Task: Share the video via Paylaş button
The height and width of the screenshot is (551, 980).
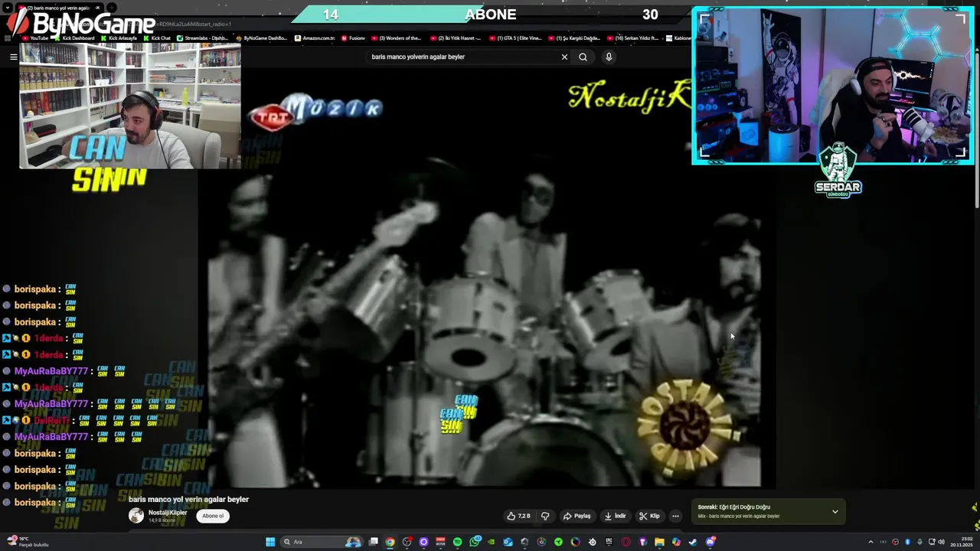Action: pyautogui.click(x=577, y=516)
